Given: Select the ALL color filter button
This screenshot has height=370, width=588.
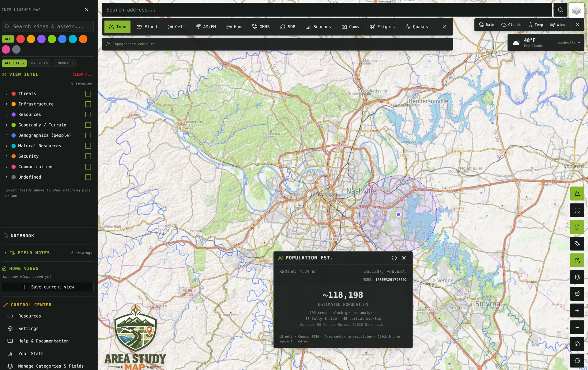Looking at the screenshot, I should point(8,39).
